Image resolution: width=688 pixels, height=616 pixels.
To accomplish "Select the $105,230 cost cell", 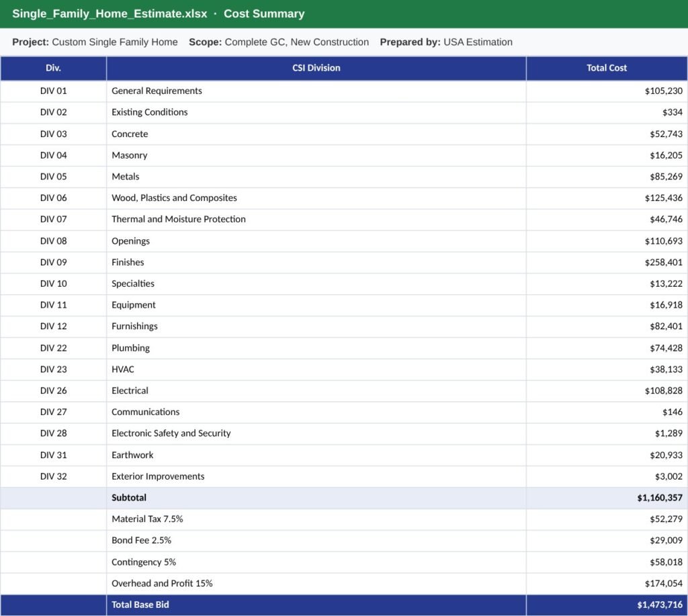I will point(607,91).
